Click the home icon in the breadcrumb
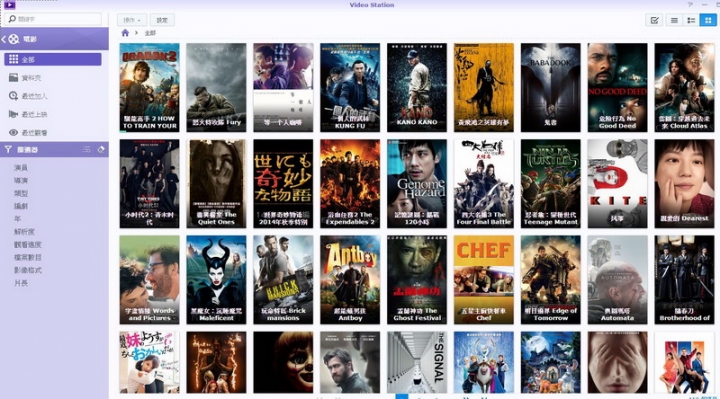 click(x=125, y=33)
